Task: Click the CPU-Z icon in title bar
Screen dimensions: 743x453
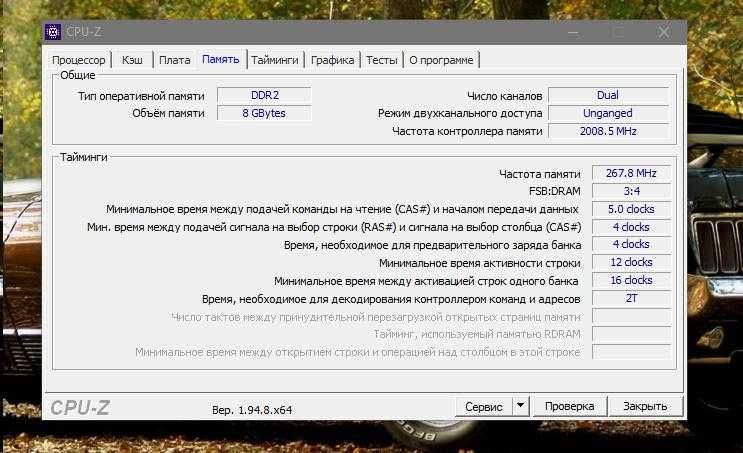Action: [53, 32]
